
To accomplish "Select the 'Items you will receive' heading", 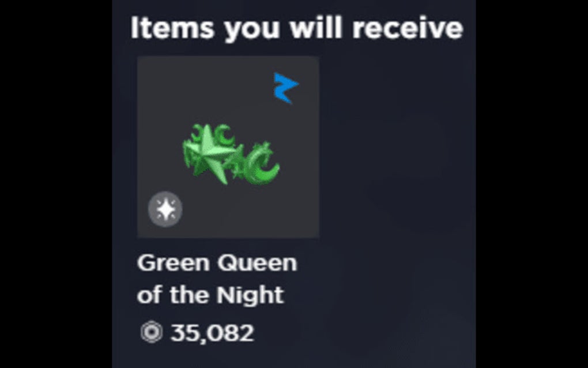I will (297, 28).
